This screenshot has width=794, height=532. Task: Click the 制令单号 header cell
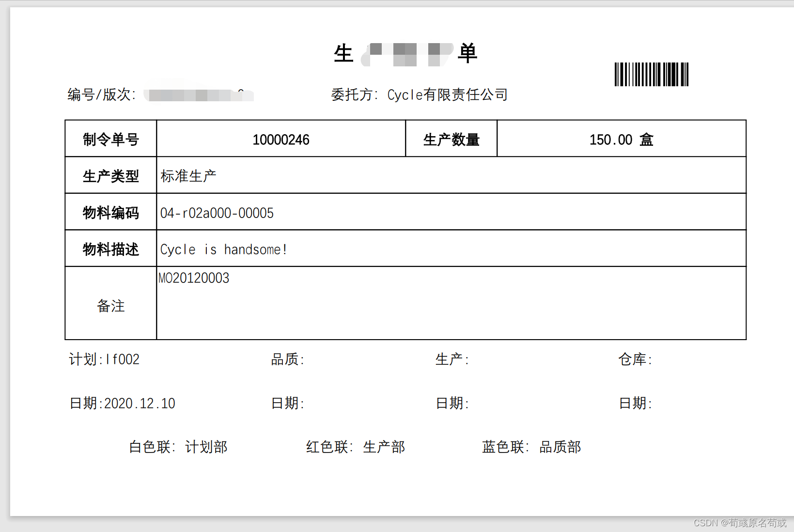(111, 139)
